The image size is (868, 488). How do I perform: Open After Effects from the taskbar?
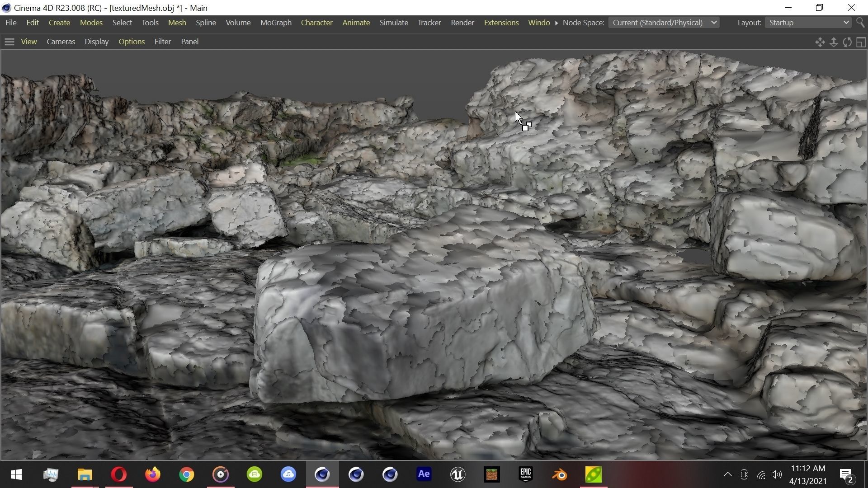point(424,474)
